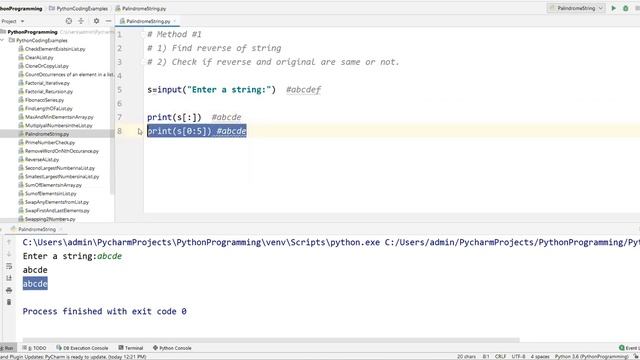Image resolution: width=640 pixels, height=360 pixels.
Task: Open CloneOrCopyList.py file
Action: (x=47, y=66)
